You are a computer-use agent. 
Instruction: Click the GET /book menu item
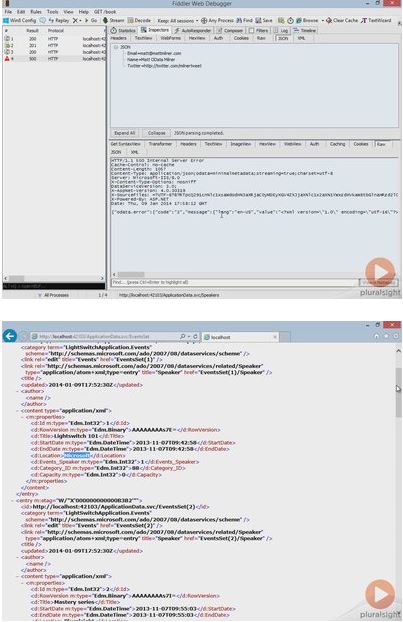click(105, 12)
